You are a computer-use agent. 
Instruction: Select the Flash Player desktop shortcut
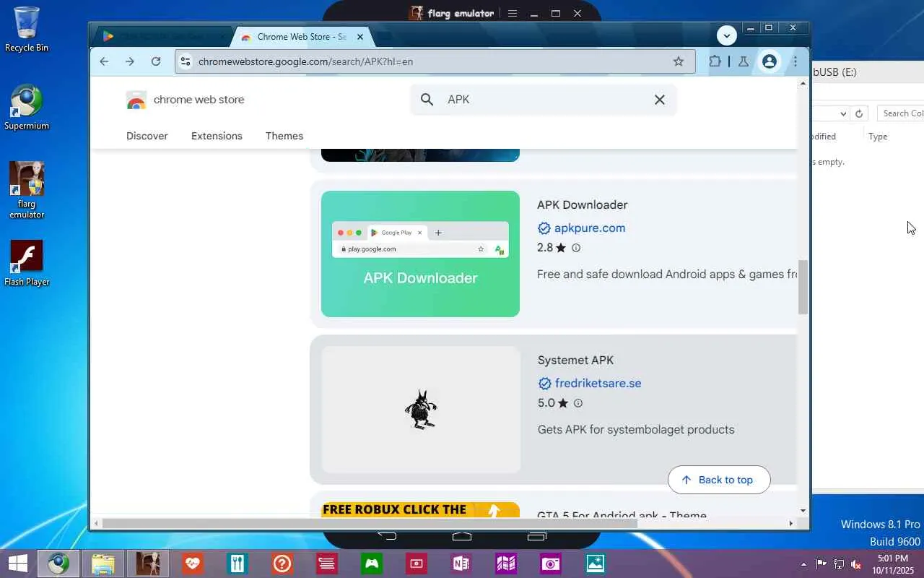(27, 263)
